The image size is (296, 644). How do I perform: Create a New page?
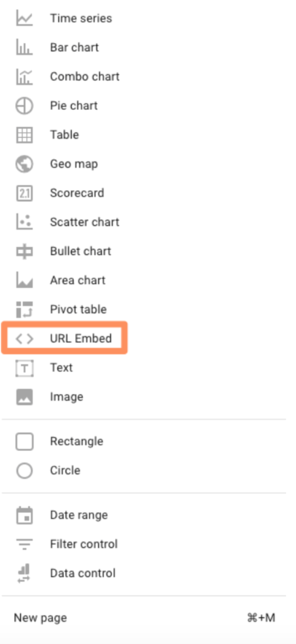pos(40,618)
